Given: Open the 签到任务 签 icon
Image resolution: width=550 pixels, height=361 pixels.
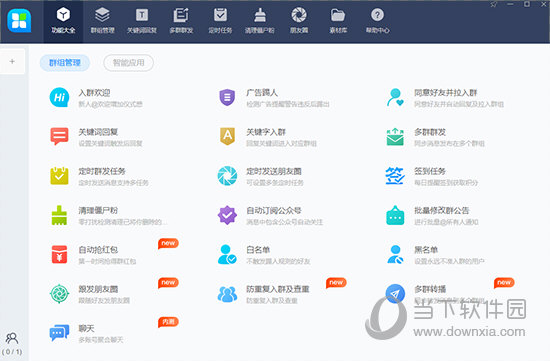Looking at the screenshot, I should (395, 176).
